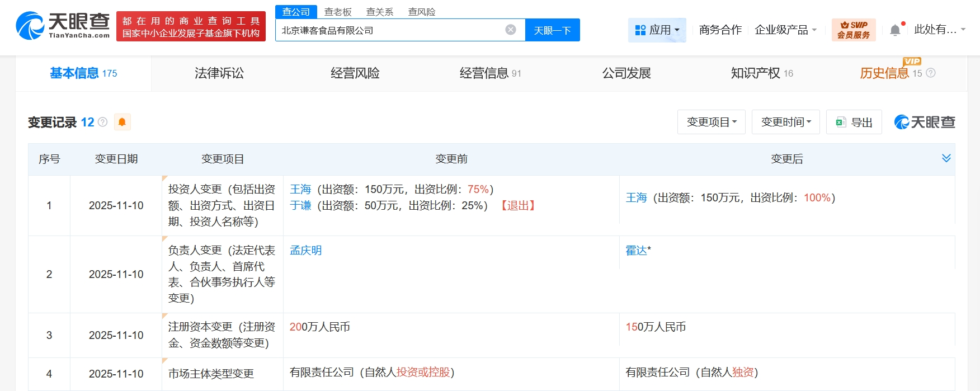Open the 变更项目 filter dropdown

(x=711, y=122)
